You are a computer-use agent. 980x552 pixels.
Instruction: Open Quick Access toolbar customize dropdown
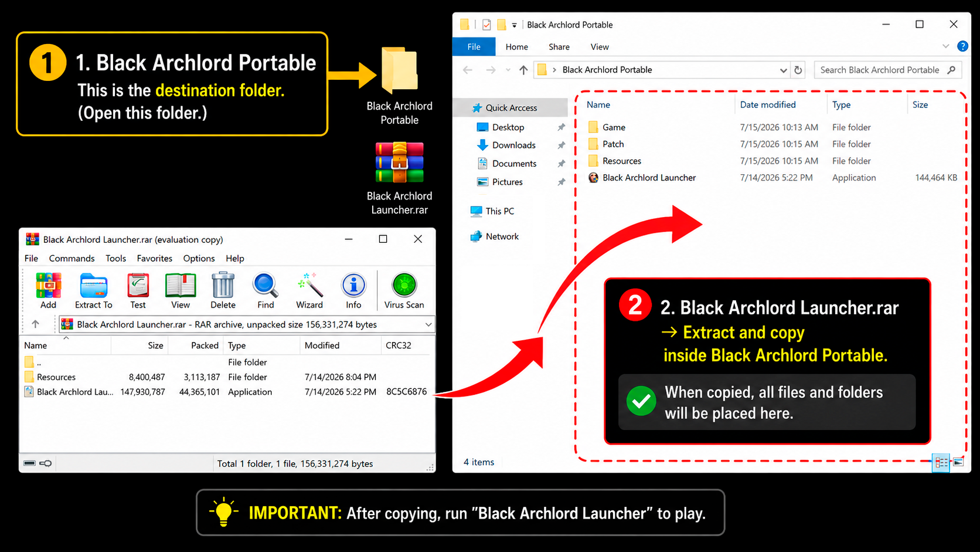point(514,25)
